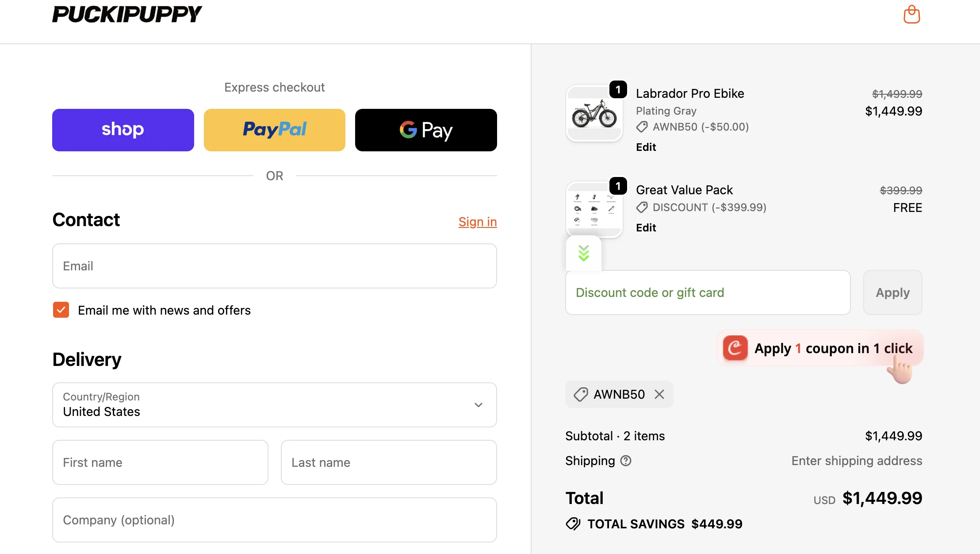This screenshot has height=554, width=980.
Task: Click the struck-through $1,499.99 price
Action: [897, 94]
